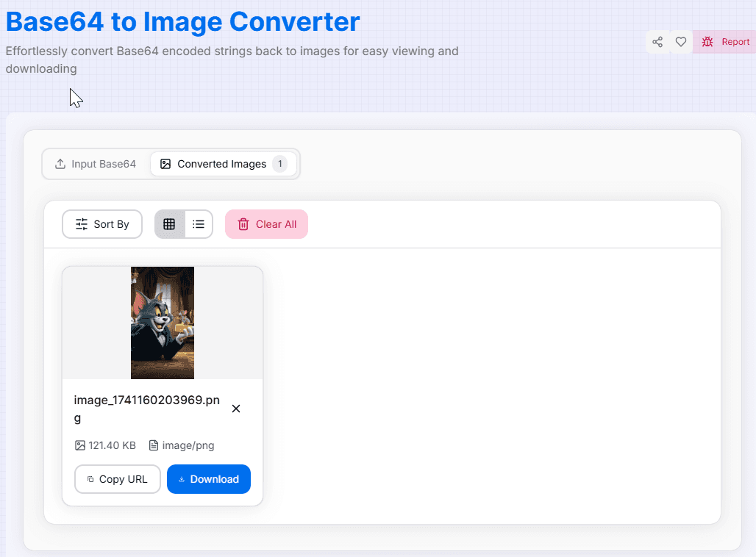Switch to list view layout
The width and height of the screenshot is (756, 557).
tap(198, 224)
